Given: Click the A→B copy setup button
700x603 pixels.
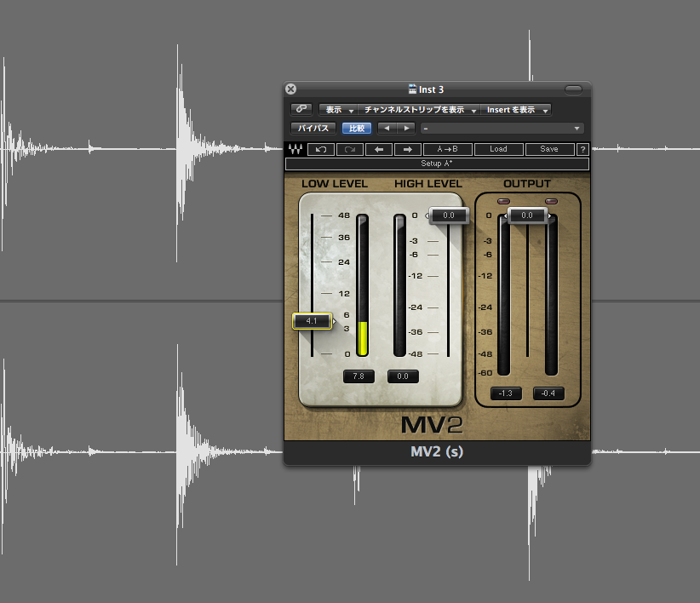Looking at the screenshot, I should tap(447, 149).
